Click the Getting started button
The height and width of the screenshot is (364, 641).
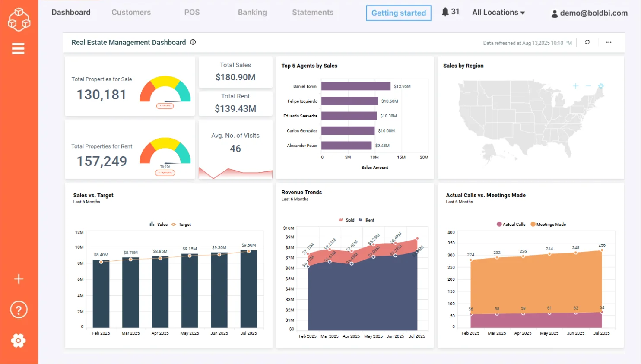(398, 13)
